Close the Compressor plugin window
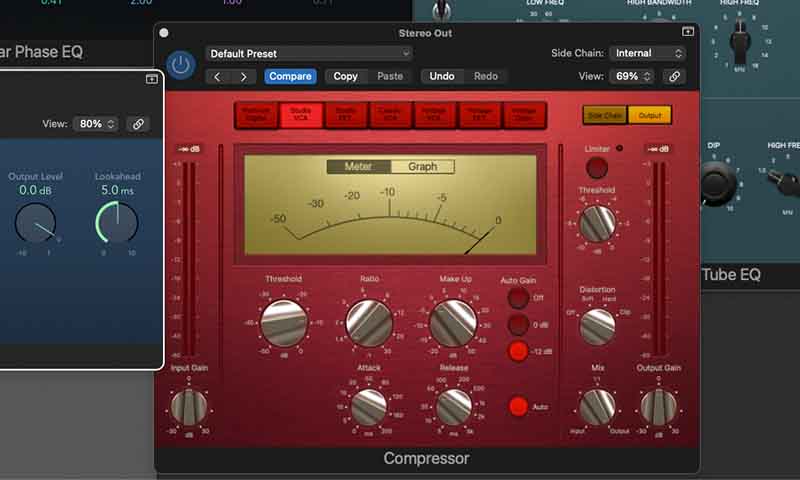The width and height of the screenshot is (800, 480). coord(164,33)
